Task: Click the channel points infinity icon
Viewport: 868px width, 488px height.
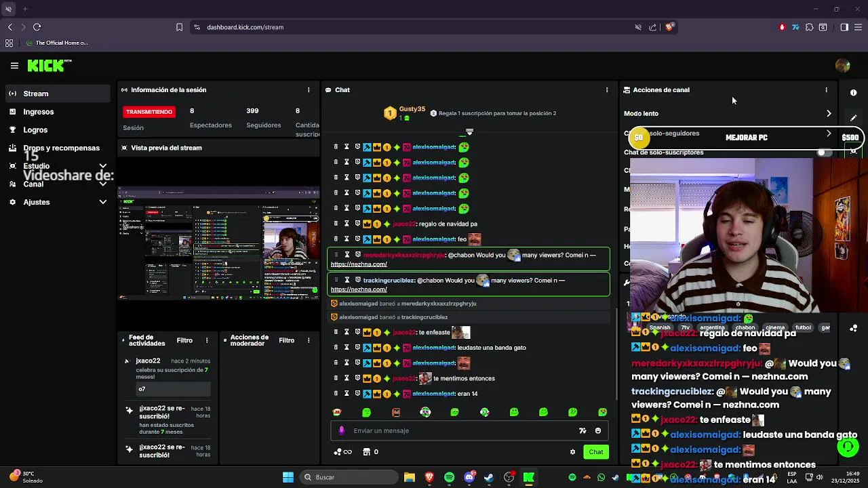Action: [342, 452]
